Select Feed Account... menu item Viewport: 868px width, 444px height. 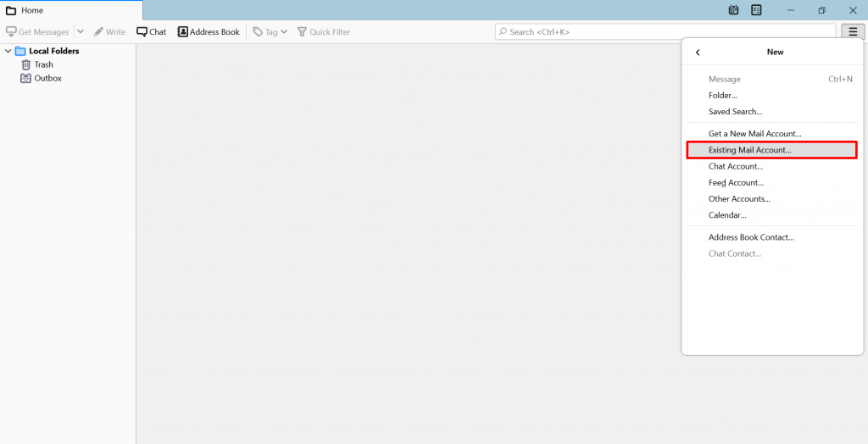click(772, 182)
